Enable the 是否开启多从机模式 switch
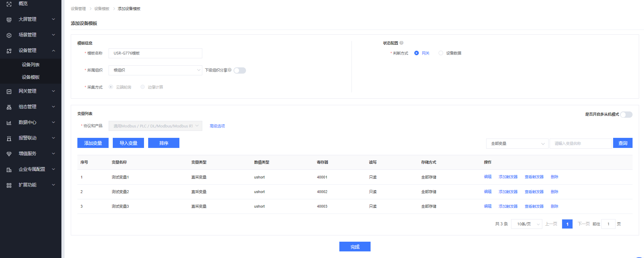This screenshot has width=644, height=258. click(x=626, y=115)
